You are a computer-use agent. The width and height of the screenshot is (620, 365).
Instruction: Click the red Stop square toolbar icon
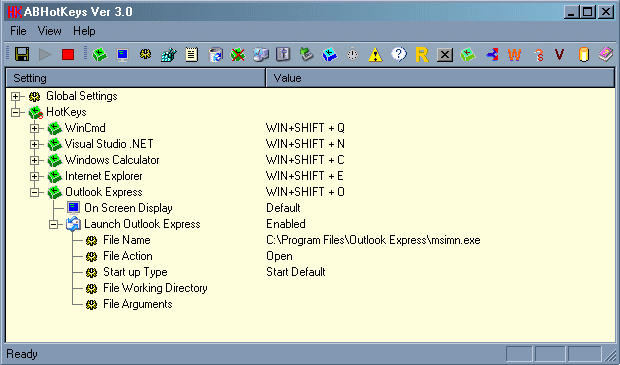68,54
